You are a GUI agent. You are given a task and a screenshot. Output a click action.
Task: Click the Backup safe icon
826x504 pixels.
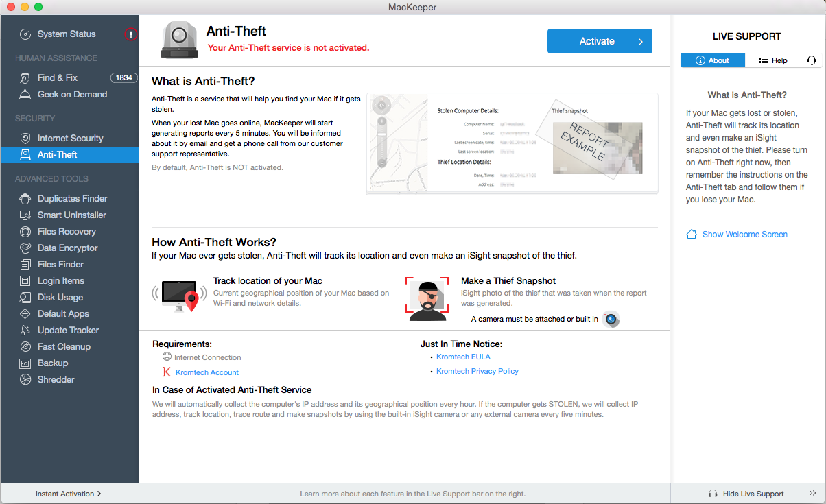(x=25, y=363)
